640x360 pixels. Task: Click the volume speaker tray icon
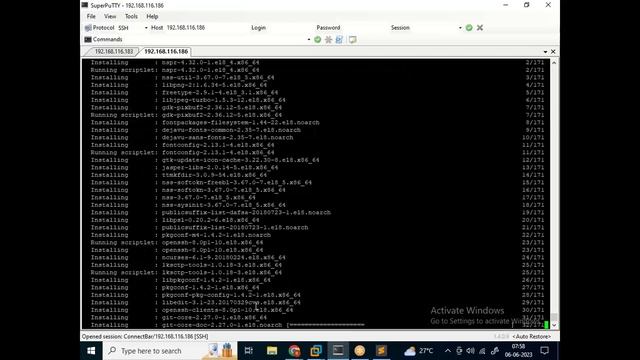[x=471, y=351]
